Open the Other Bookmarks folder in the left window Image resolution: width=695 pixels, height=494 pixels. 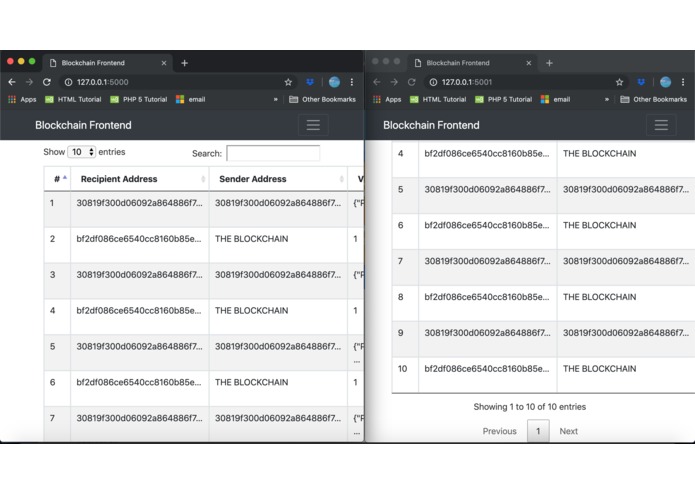(322, 99)
